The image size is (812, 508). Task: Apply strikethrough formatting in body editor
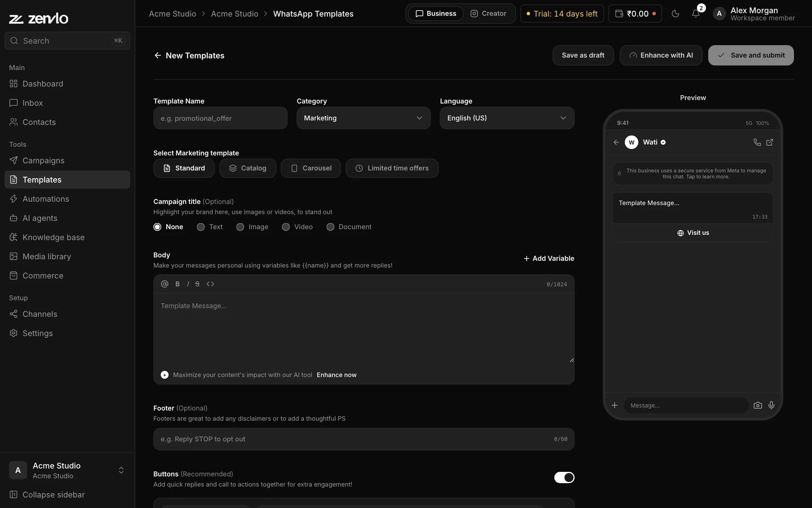click(197, 284)
